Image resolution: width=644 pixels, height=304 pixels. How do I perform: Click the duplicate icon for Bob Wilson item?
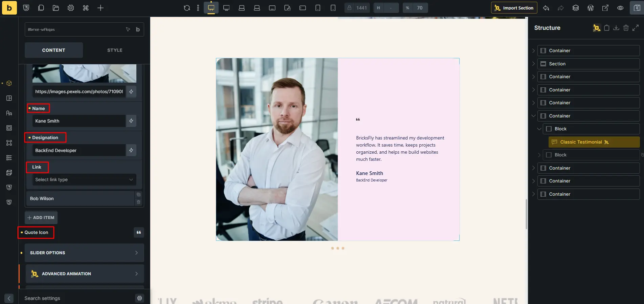[x=139, y=195]
